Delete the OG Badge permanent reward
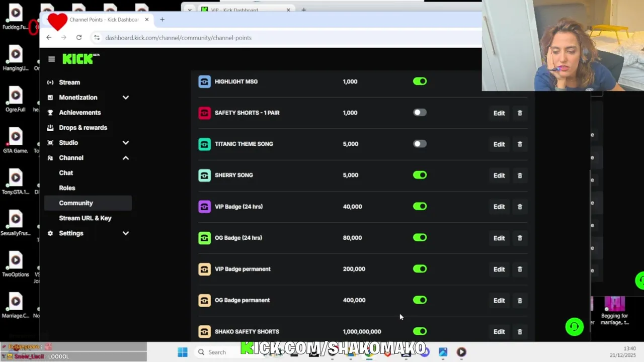Viewport: 644px width, 362px height. pyautogui.click(x=520, y=300)
